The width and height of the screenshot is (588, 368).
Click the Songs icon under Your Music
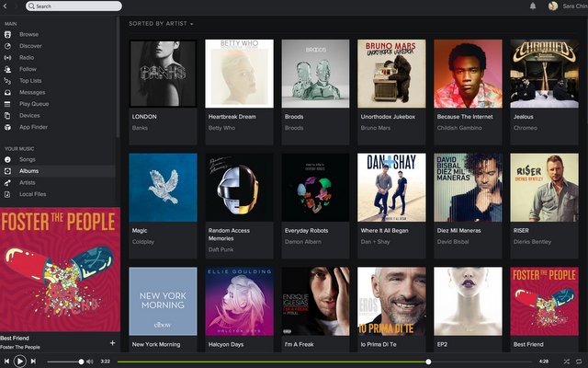[7, 159]
